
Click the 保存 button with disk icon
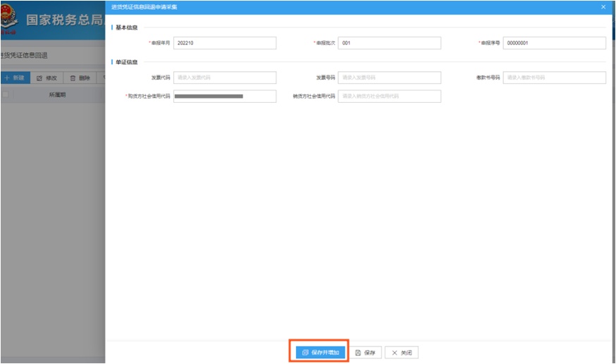[x=365, y=353]
